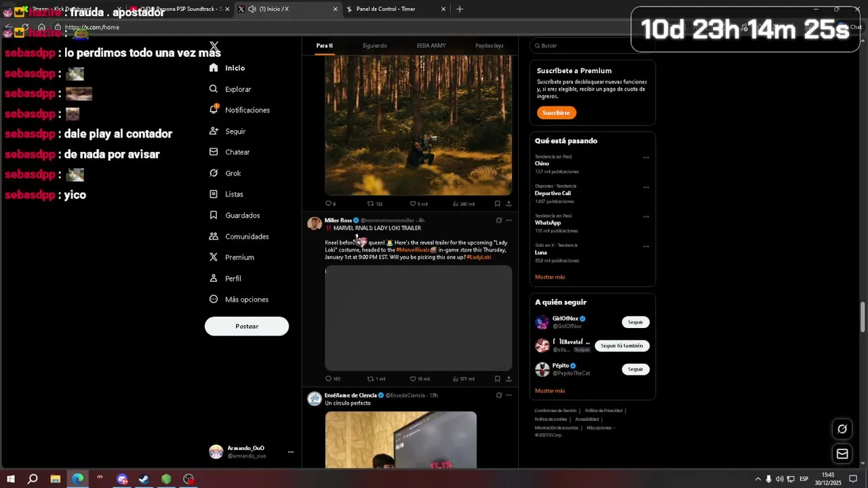Screen dimensions: 868x488
Task: Open the forest video thumbnail
Action: (418, 125)
